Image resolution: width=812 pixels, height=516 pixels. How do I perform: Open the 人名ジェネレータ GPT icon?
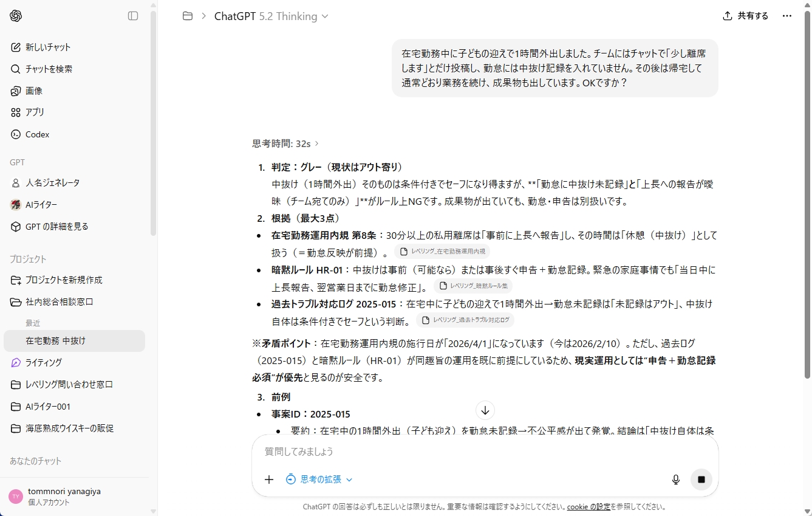click(x=16, y=183)
